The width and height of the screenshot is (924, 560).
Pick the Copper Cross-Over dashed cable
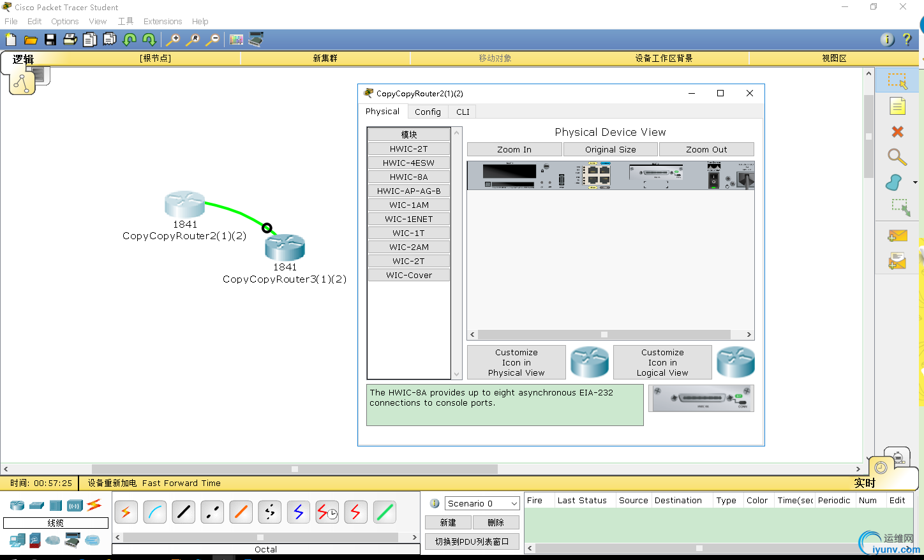[x=212, y=512]
